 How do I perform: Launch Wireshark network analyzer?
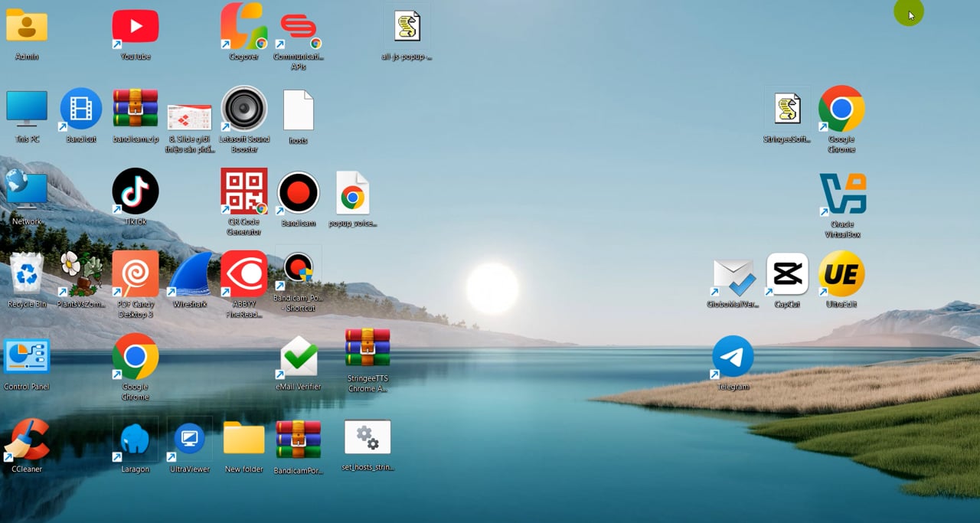pyautogui.click(x=190, y=275)
